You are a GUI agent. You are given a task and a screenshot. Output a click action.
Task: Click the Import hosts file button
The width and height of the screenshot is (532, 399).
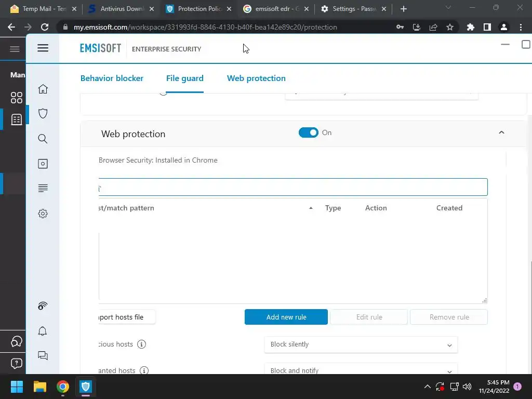[127, 317]
